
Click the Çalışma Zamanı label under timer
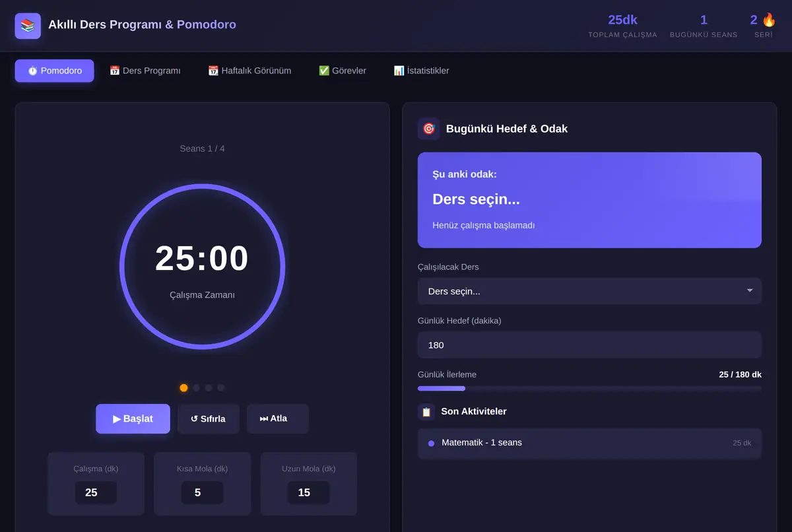(202, 295)
